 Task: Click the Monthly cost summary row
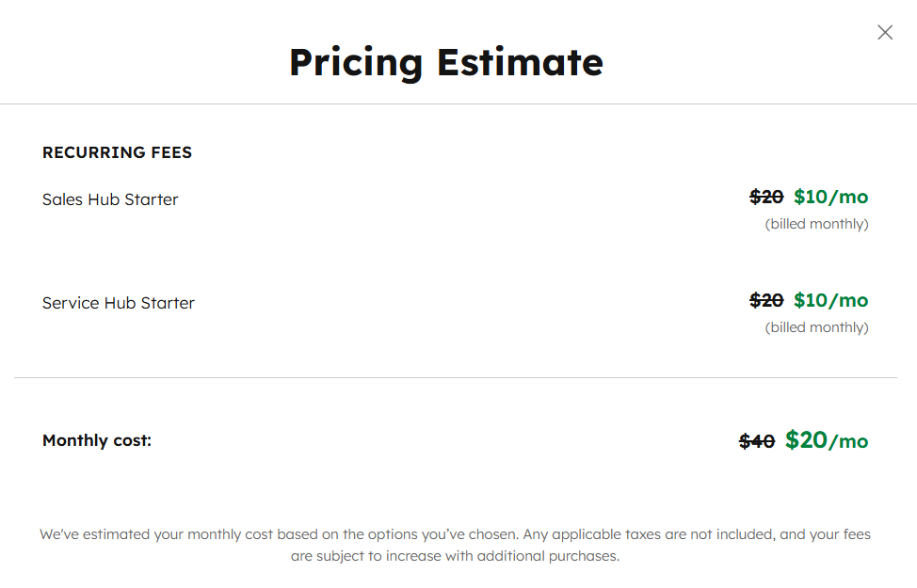click(458, 439)
